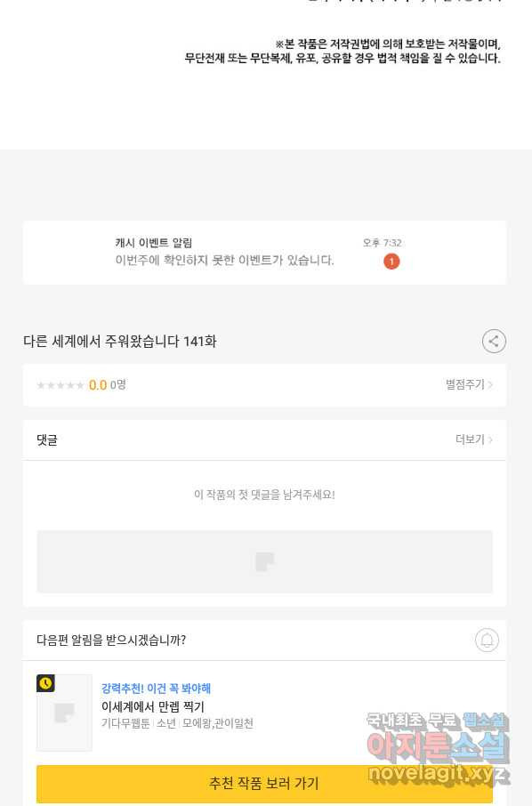Click the chevron next to 더보기
This screenshot has height=806, width=532.
coord(490,439)
